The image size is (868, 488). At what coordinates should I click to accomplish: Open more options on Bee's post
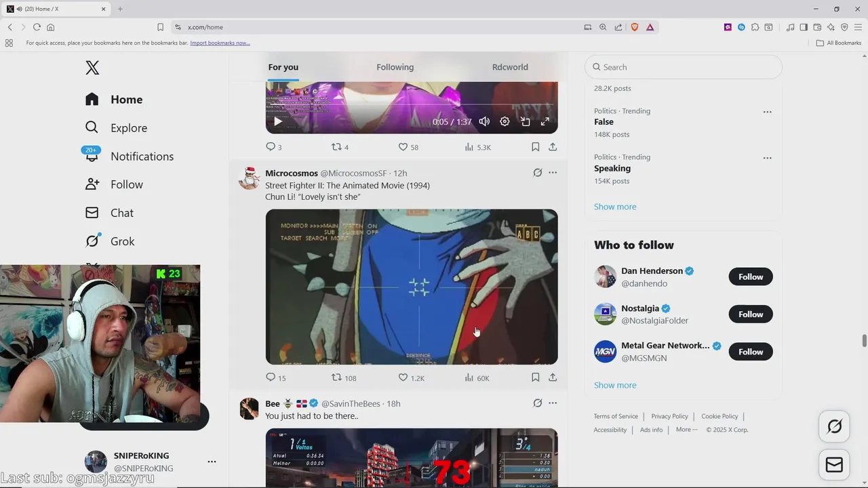click(x=553, y=403)
